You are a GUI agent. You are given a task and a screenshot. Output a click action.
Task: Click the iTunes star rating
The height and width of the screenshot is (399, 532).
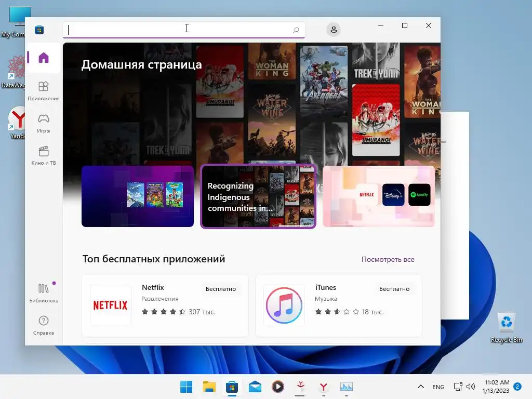point(337,312)
